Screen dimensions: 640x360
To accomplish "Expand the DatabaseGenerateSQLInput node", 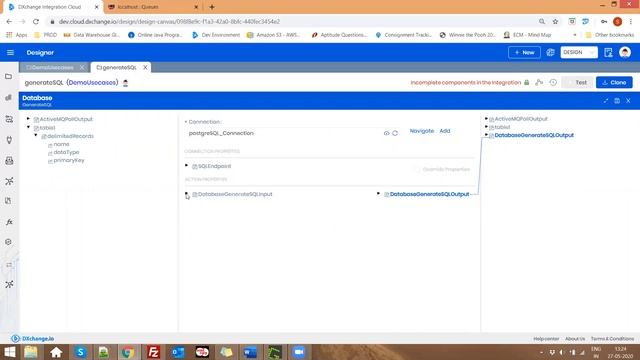I will 187,194.
